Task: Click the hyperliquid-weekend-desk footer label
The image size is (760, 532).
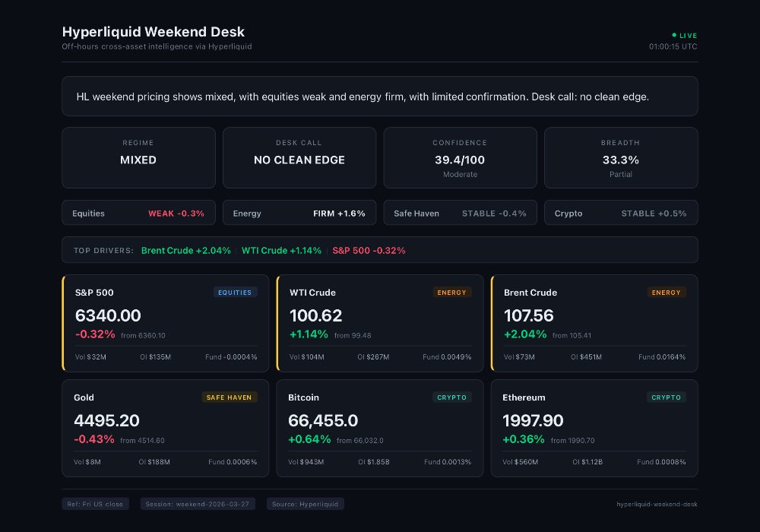Action: 657,505
